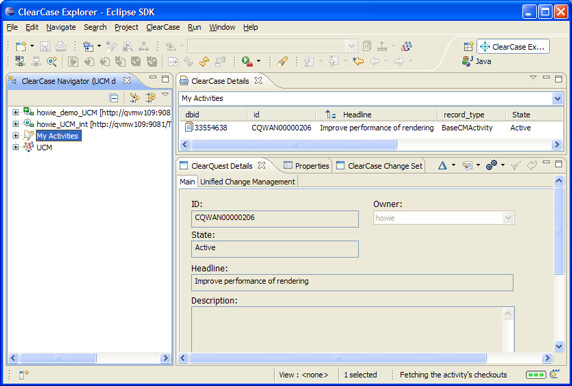Screen dimensions: 572x386
Task: Open the Run button dropdown arrow
Action: pyautogui.click(x=259, y=61)
